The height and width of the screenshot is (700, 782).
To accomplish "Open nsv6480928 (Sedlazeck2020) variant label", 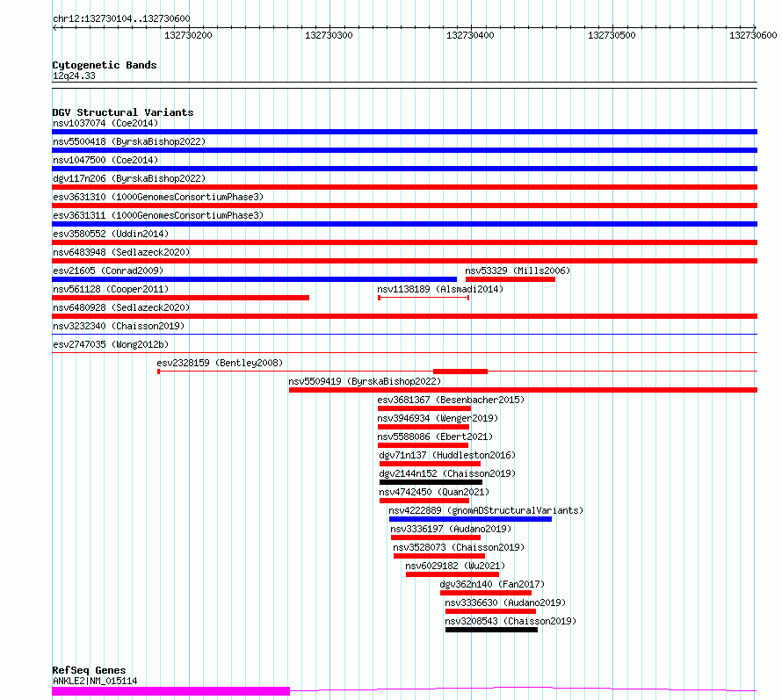I will point(121,307).
